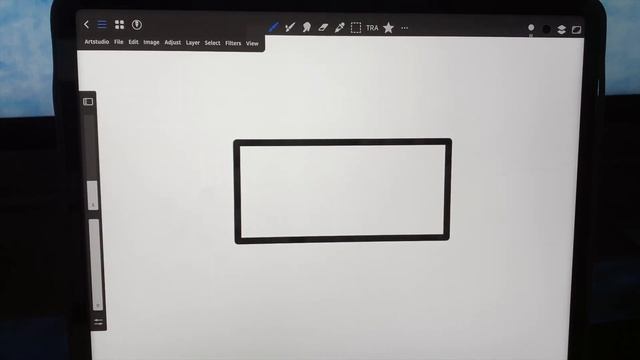Open the Layer menu
640x360 pixels.
point(193,43)
